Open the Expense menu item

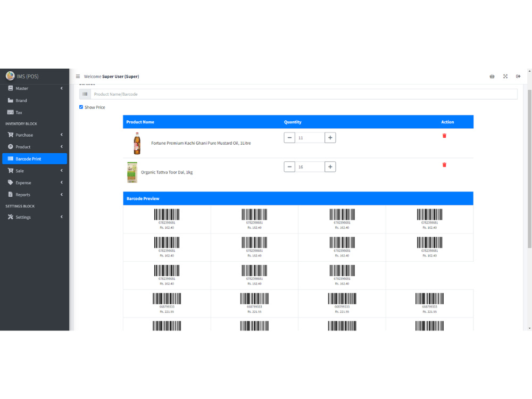[34, 182]
